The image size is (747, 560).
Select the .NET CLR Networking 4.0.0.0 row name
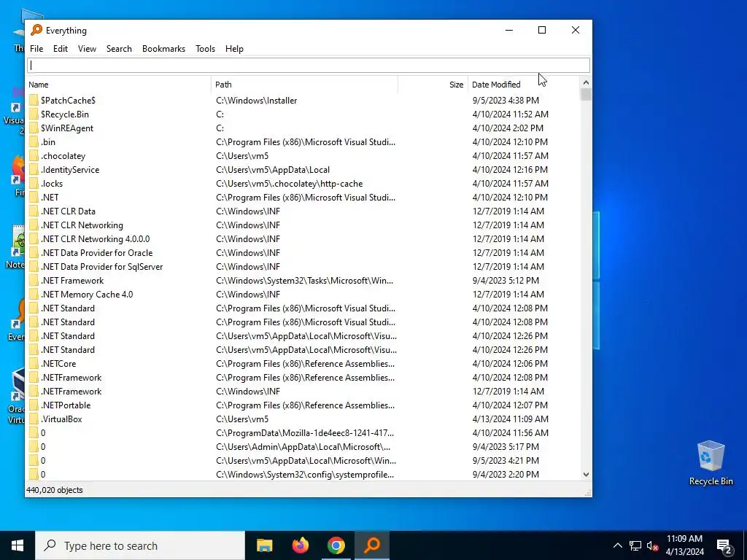pos(96,238)
